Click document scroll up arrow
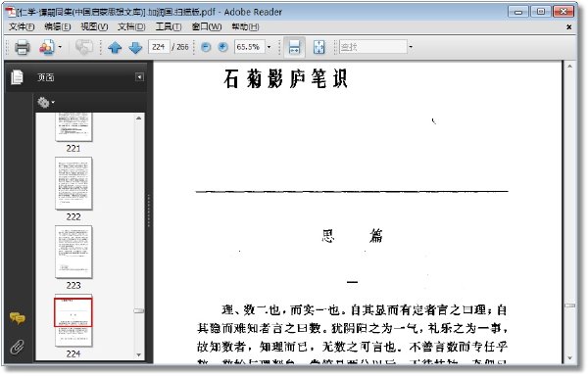This screenshot has width=588, height=376. pos(569,67)
